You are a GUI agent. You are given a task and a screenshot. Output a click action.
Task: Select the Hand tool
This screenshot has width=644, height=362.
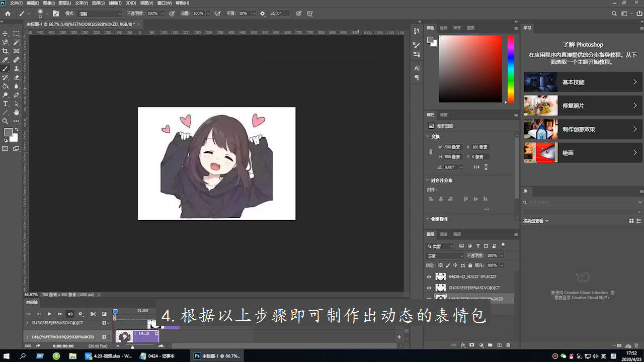click(x=17, y=112)
